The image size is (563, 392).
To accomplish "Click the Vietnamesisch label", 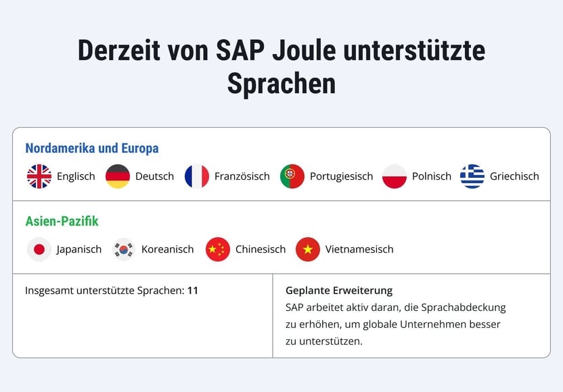I will 359,249.
